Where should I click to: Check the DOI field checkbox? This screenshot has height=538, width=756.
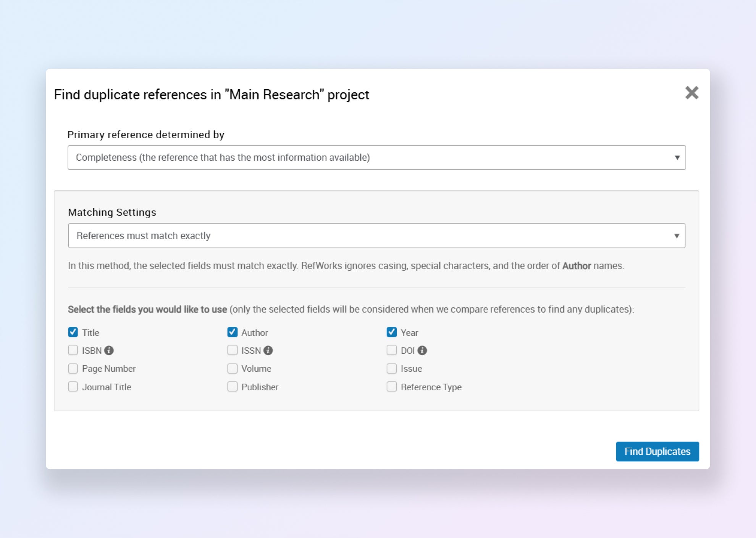click(391, 350)
